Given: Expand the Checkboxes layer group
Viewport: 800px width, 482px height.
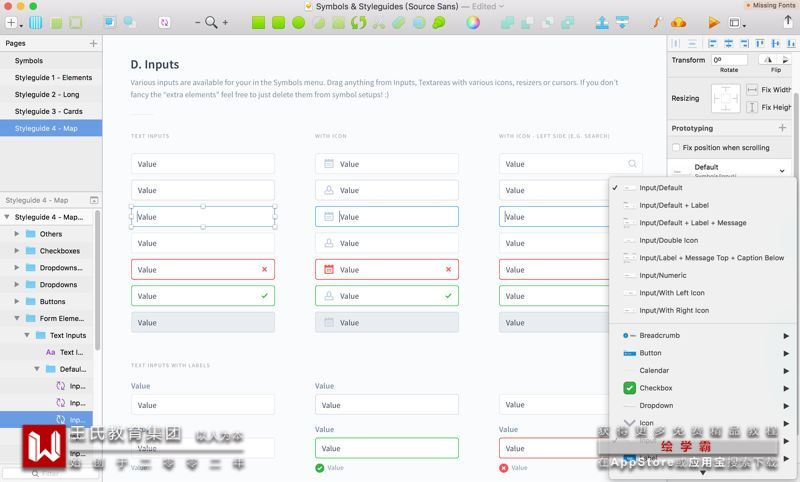Looking at the screenshot, I should coord(16,250).
